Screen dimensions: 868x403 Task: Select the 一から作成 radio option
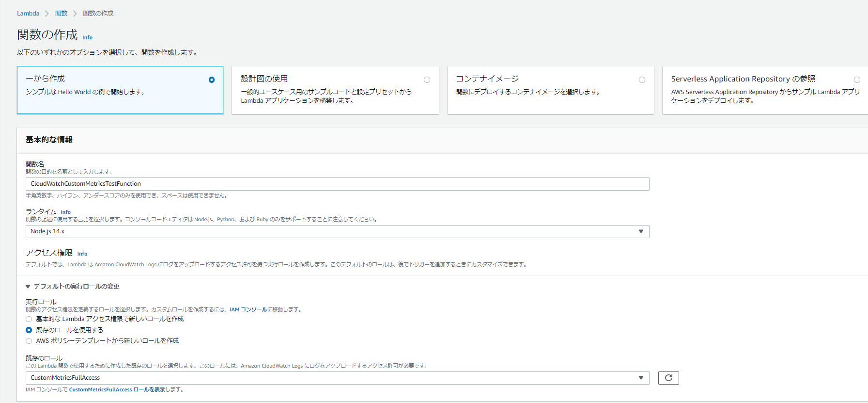pos(212,80)
